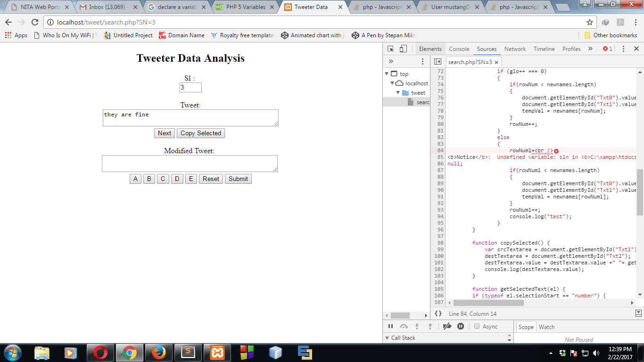Open Firefox from the taskbar
This screenshot has width=644, height=362.
click(x=159, y=352)
